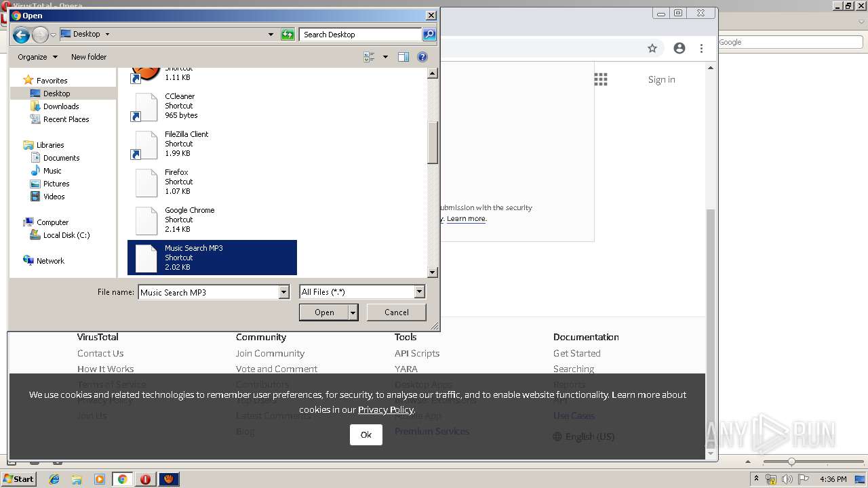Screen dimensions: 868x488
Task: Expand the Desktop address bar path dropdown
Action: pos(107,34)
